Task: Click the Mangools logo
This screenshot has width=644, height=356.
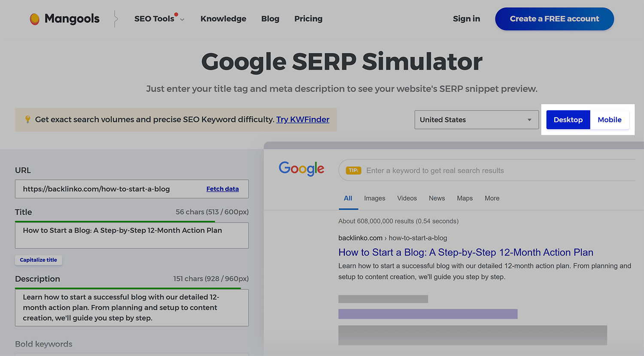Action: click(64, 19)
